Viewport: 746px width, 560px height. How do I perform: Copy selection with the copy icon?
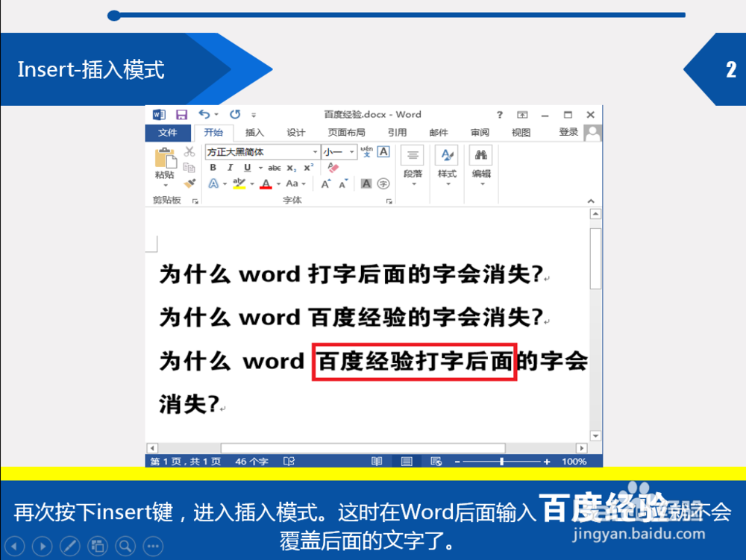[189, 167]
